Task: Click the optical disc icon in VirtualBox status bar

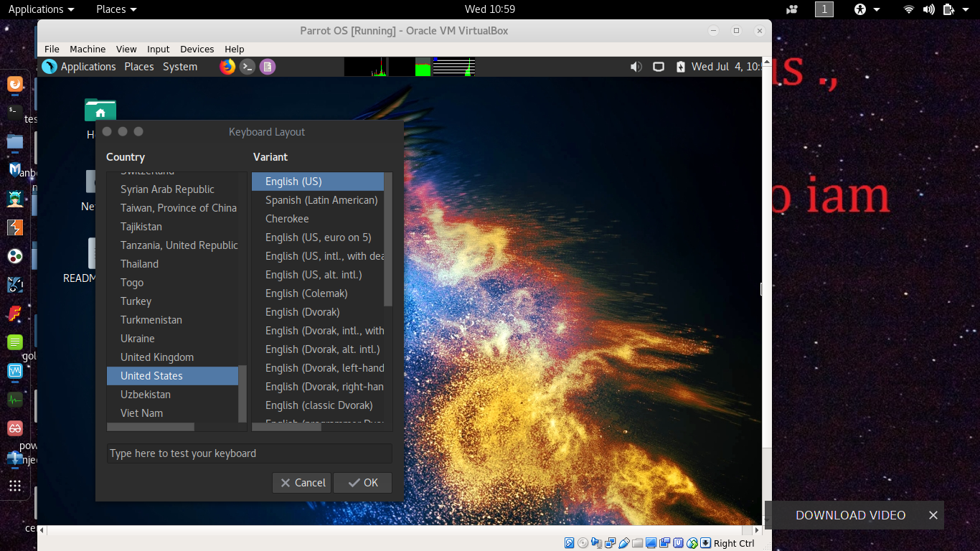Action: pyautogui.click(x=583, y=543)
